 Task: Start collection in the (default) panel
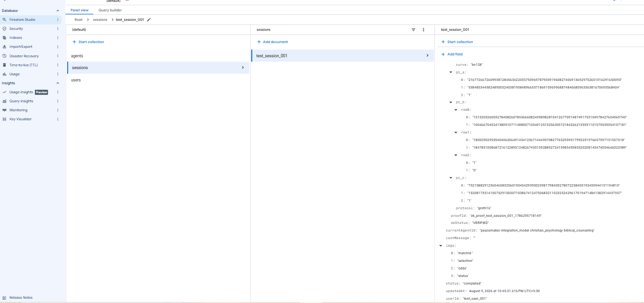tap(88, 42)
